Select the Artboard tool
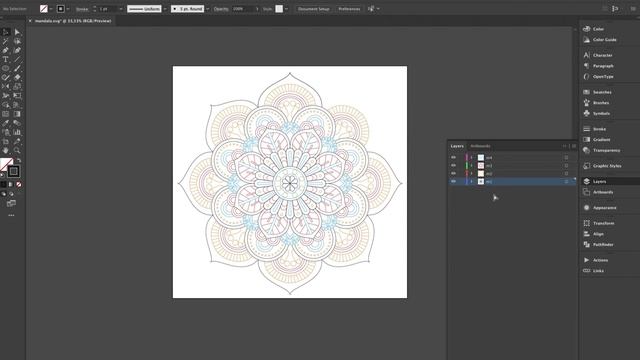The width and height of the screenshot is (640, 360). click(x=6, y=141)
